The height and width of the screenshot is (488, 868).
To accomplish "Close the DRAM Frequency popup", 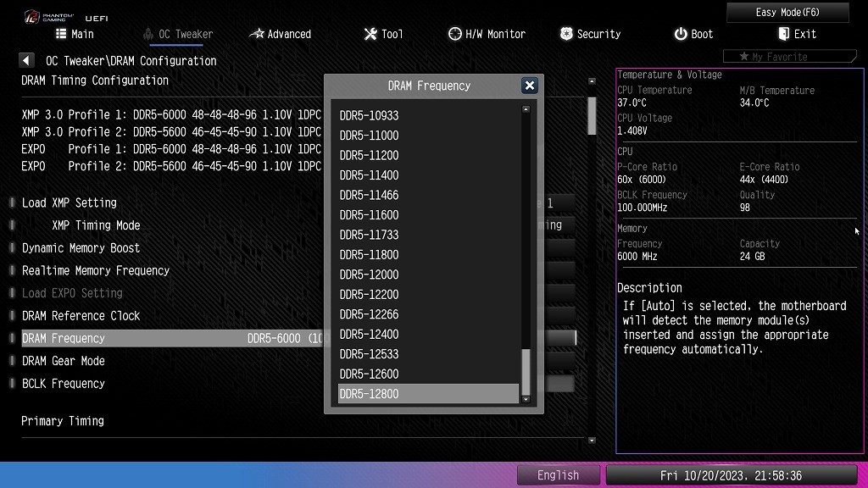I will pos(530,86).
